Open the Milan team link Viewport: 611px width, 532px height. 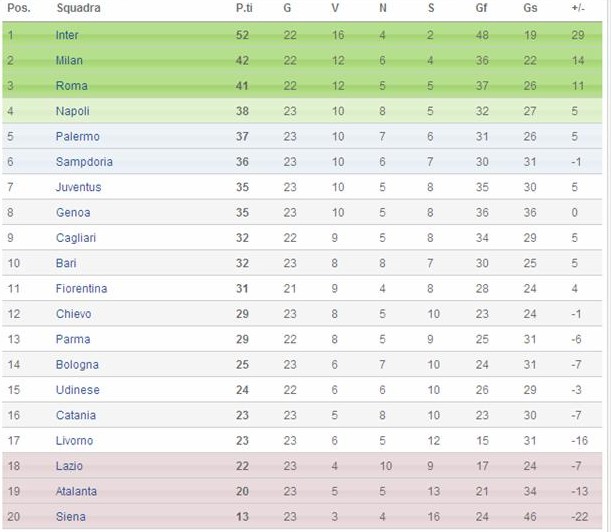tap(69, 60)
